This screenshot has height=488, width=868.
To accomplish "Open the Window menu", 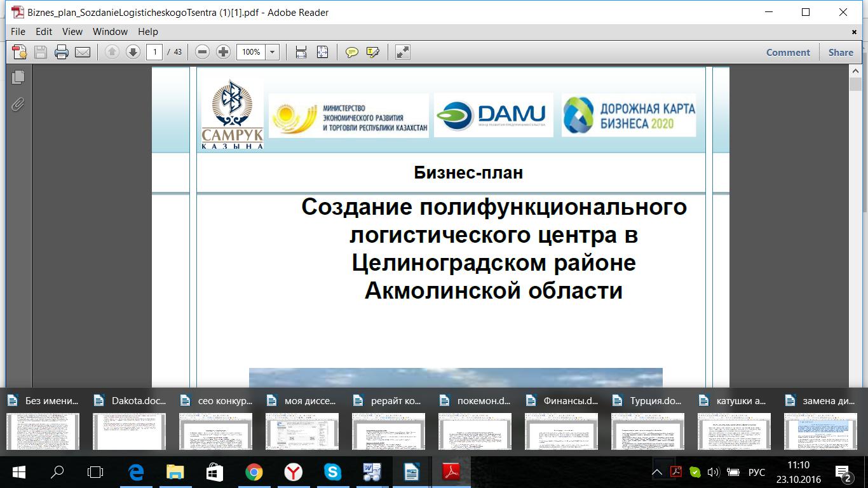I will tap(110, 31).
